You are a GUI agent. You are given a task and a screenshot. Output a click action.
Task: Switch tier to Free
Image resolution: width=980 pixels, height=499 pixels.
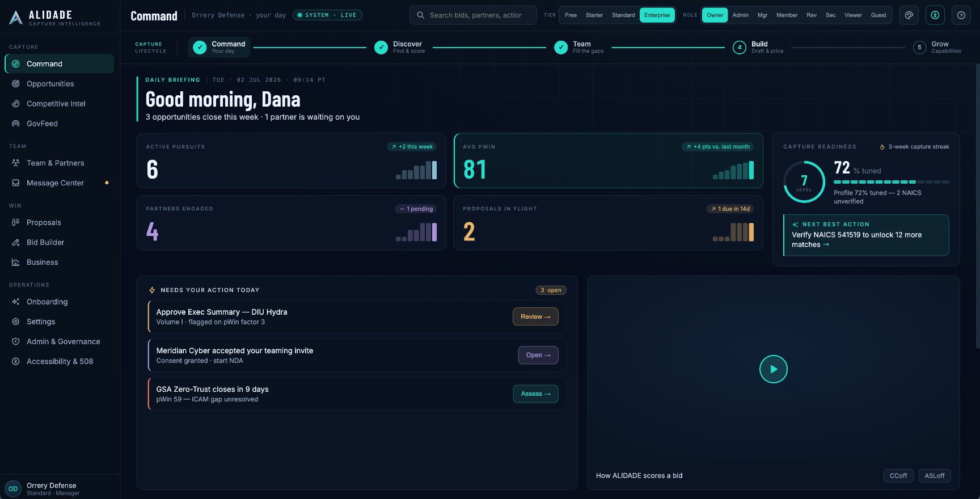(571, 15)
